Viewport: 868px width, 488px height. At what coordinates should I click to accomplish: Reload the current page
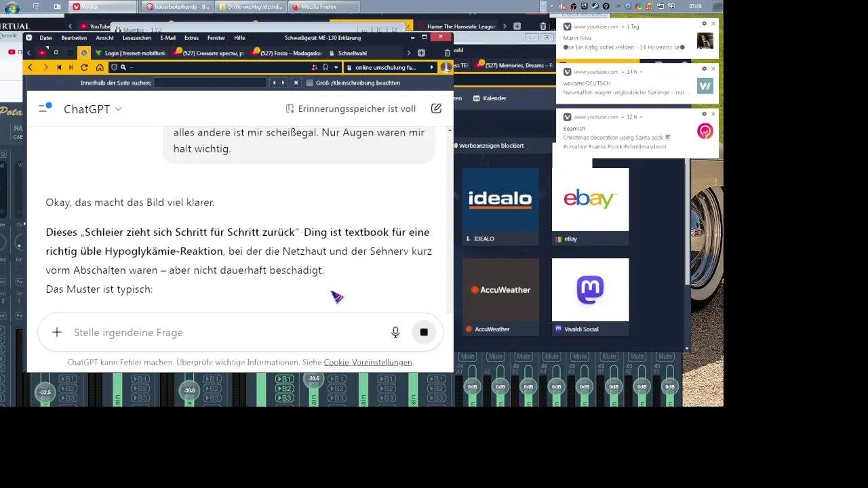84,68
